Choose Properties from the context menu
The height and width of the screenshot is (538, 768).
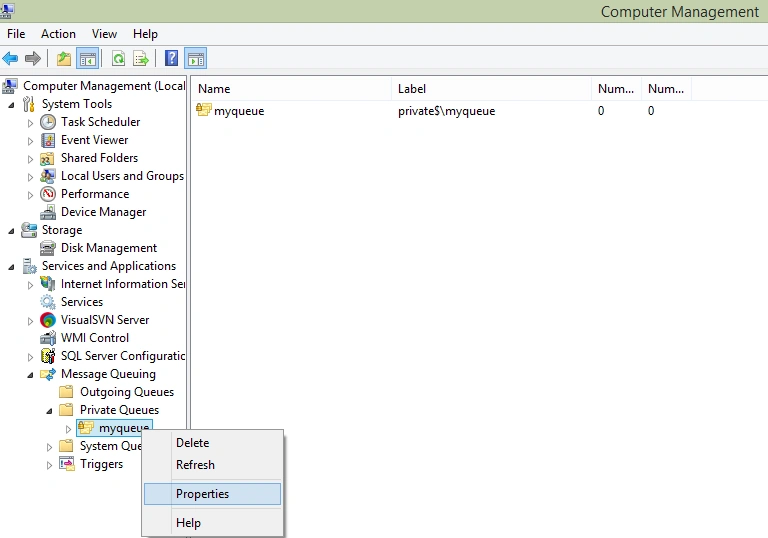click(213, 493)
